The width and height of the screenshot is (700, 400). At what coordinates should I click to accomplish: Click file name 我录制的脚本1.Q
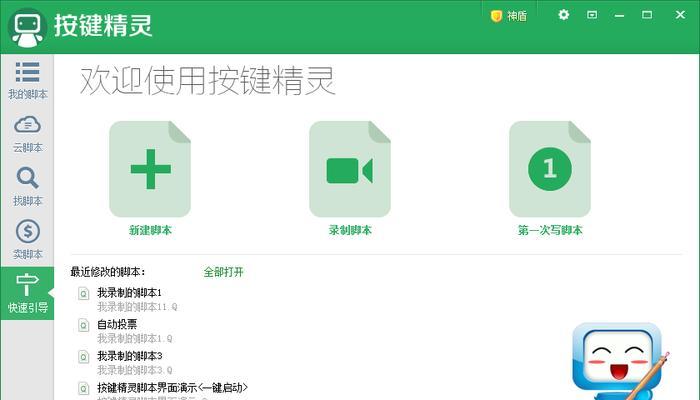pos(135,338)
